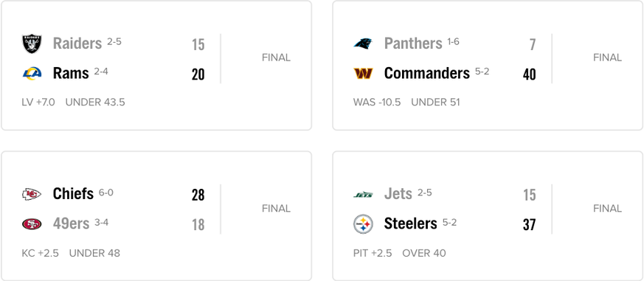Open the Commanders team name link
The width and height of the screenshot is (644, 281).
click(x=426, y=73)
